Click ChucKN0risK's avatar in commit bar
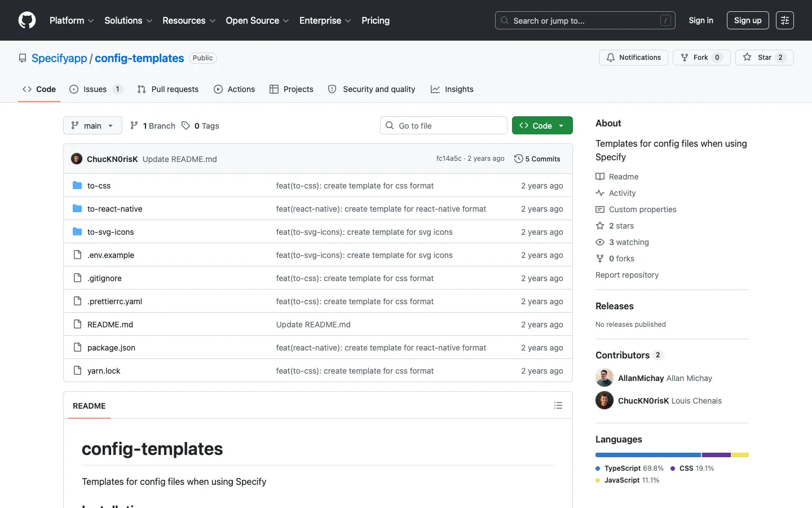The height and width of the screenshot is (508, 812). (77, 159)
